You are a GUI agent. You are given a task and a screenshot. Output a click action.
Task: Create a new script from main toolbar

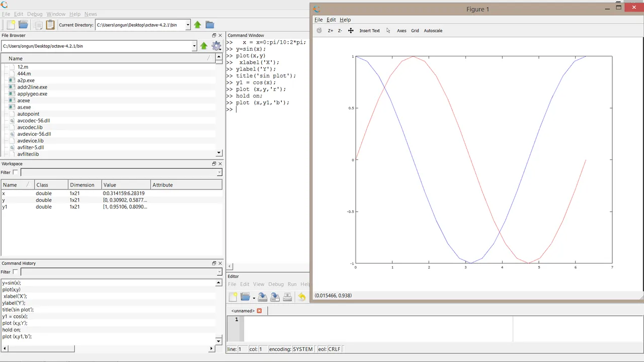click(10, 25)
